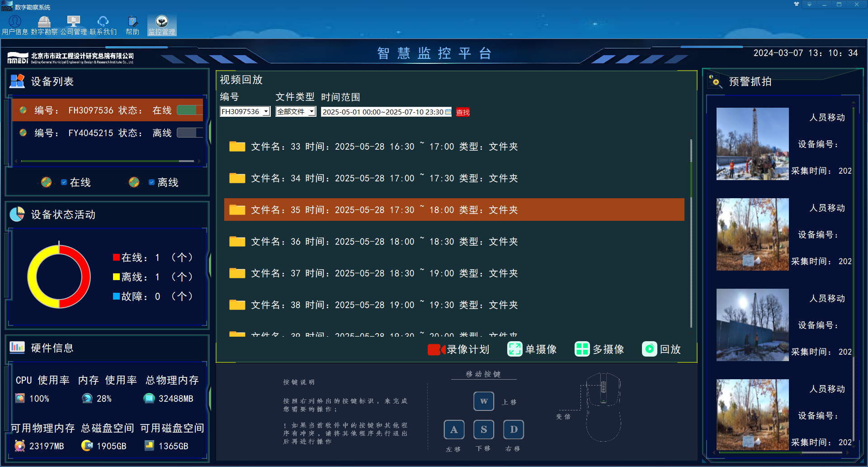The width and height of the screenshot is (868, 467).
Task: Select the 监控管理 module tab
Action: (161, 21)
